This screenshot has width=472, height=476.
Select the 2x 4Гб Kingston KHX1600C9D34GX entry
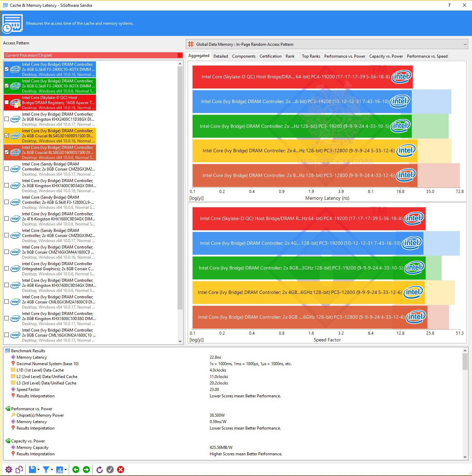[x=50, y=219]
